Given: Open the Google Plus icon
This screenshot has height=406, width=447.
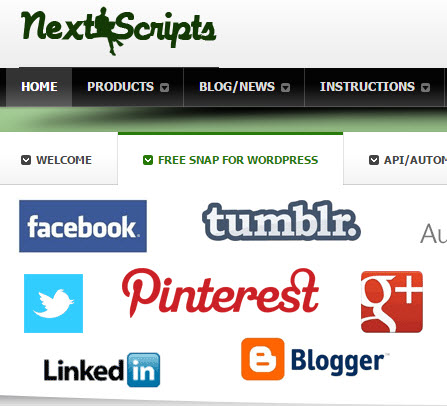Looking at the screenshot, I should coord(392,302).
